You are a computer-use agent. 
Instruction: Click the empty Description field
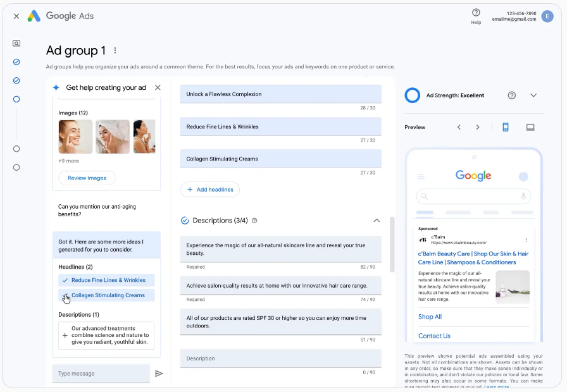pyautogui.click(x=280, y=358)
